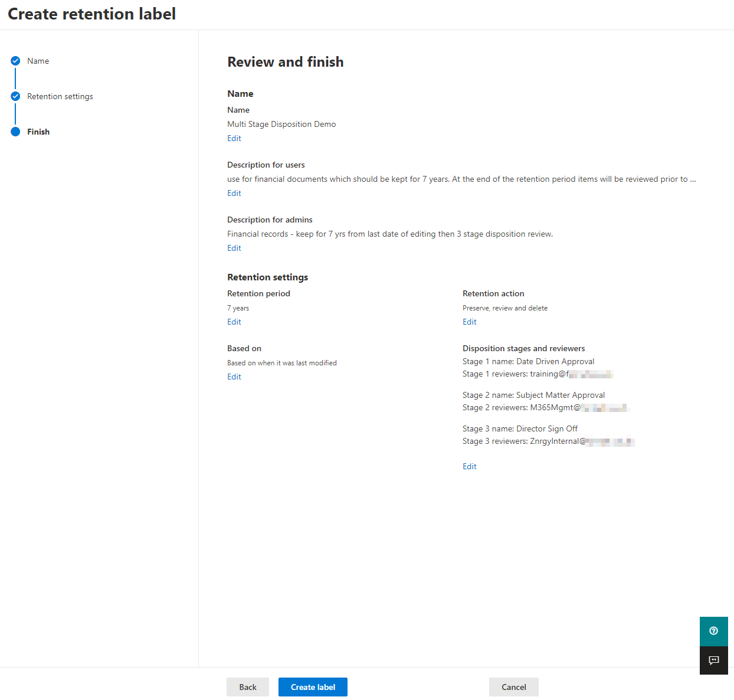The image size is (734, 700).
Task: Select the Finish wizard step label
Action: (x=38, y=132)
